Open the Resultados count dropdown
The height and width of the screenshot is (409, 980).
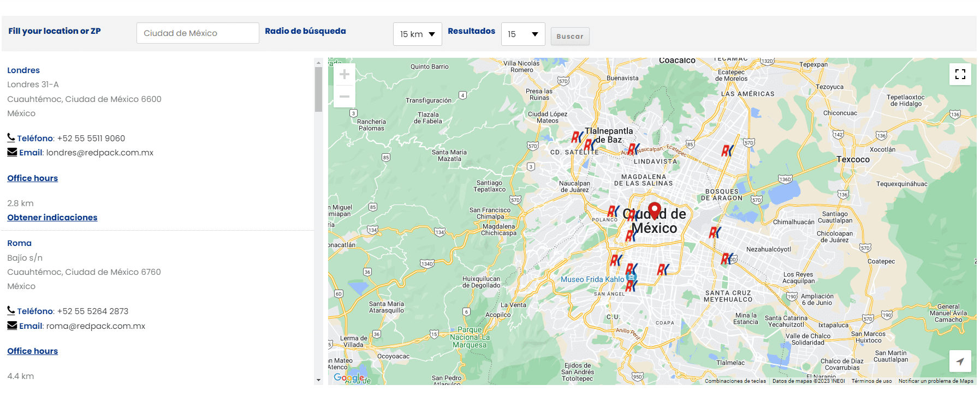(x=522, y=34)
